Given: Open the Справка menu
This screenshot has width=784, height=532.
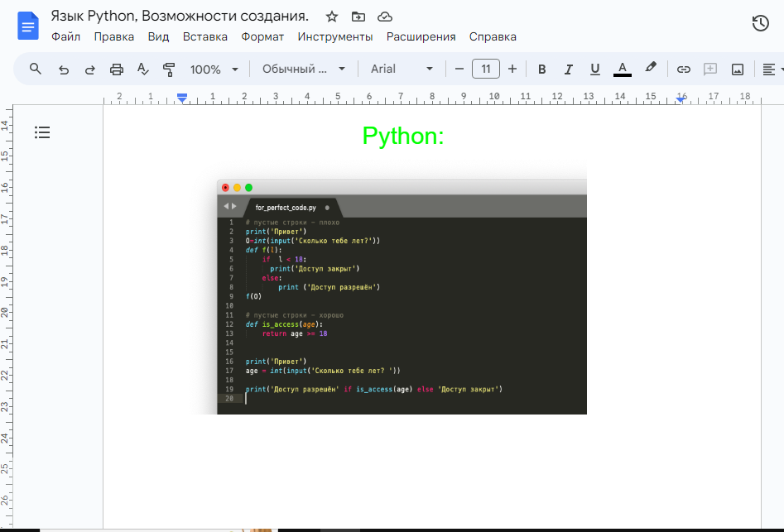Looking at the screenshot, I should 493,37.
